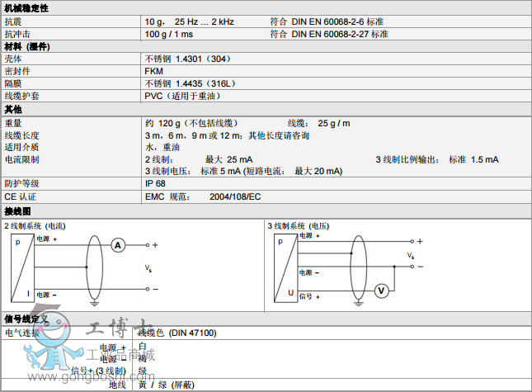Select the p/U sensor block in voltage diagram
532x392 pixels.
285,267
